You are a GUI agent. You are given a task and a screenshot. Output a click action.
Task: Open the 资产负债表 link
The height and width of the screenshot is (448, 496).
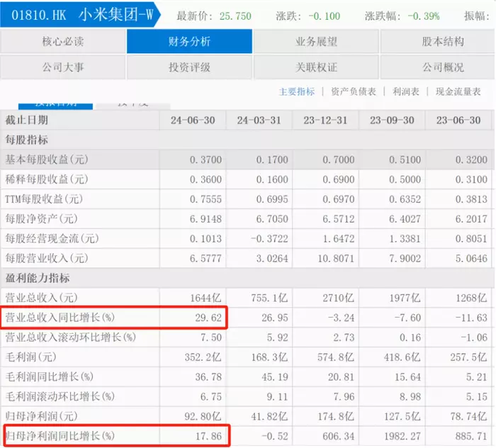[353, 91]
